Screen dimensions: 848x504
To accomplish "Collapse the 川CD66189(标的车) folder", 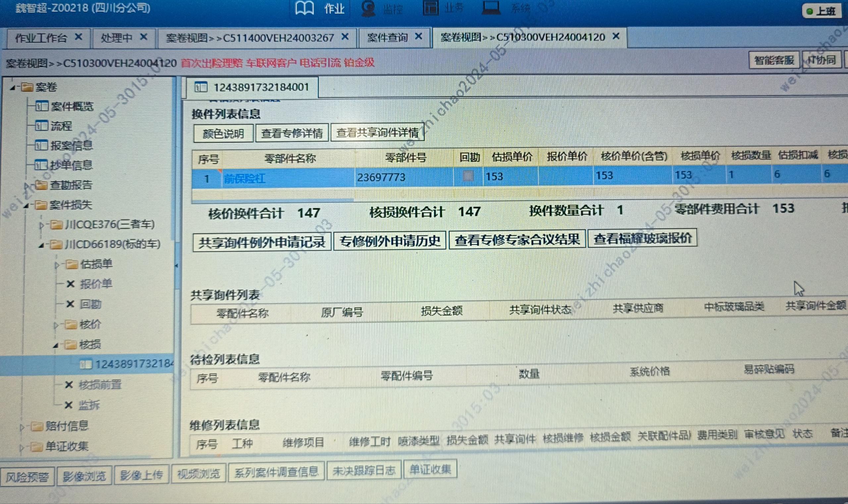I will pyautogui.click(x=41, y=245).
